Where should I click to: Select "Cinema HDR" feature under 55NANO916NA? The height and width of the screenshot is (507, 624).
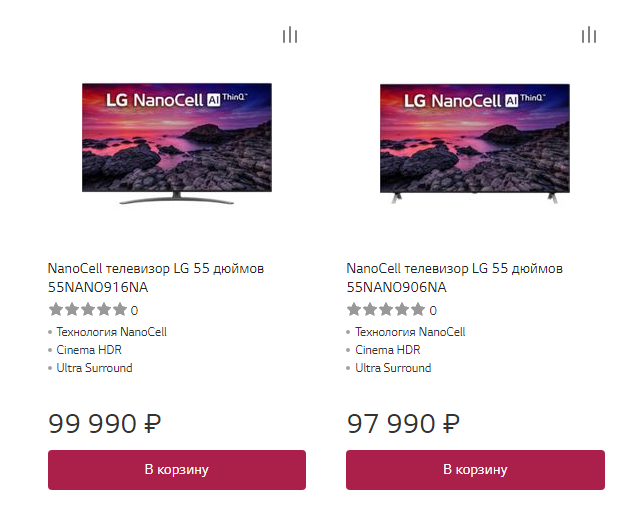(x=89, y=350)
